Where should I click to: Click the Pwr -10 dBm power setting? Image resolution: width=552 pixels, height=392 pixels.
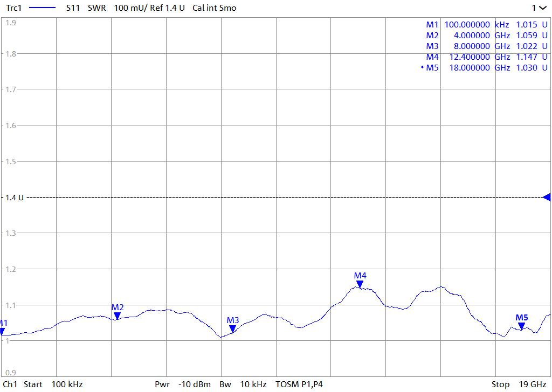(183, 384)
